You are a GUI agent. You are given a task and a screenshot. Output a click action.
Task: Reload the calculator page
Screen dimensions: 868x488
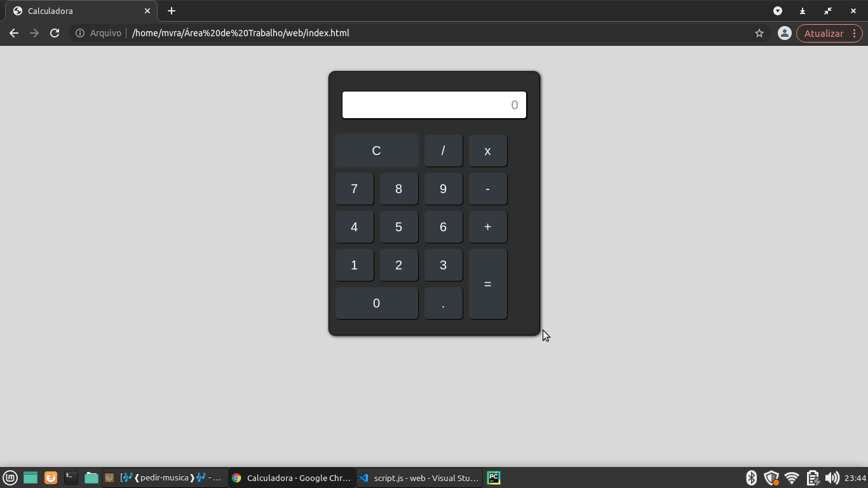55,32
